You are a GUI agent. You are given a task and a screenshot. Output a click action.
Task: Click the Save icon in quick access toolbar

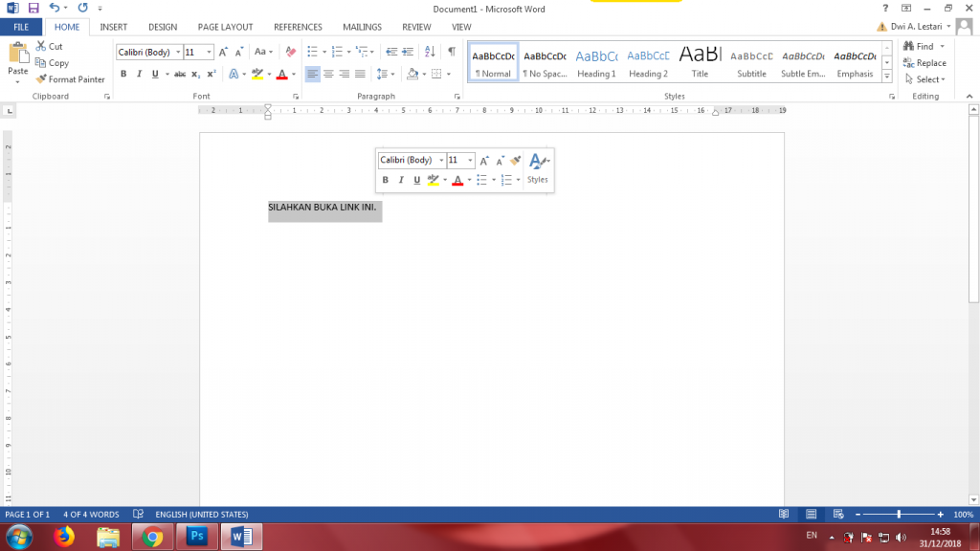click(x=33, y=8)
